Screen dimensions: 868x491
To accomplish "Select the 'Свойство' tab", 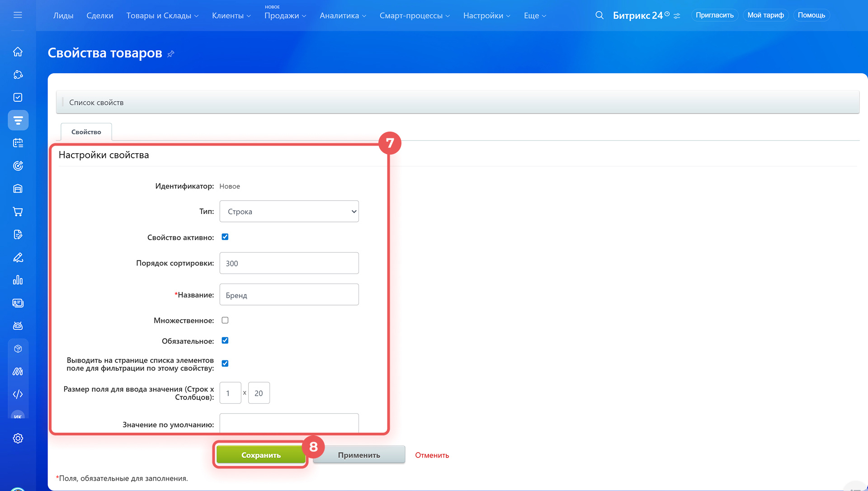I will point(86,132).
